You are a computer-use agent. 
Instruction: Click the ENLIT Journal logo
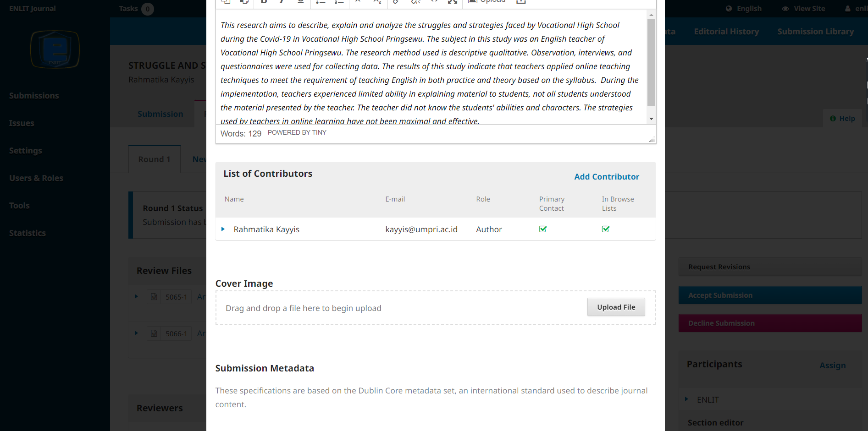coord(55,49)
